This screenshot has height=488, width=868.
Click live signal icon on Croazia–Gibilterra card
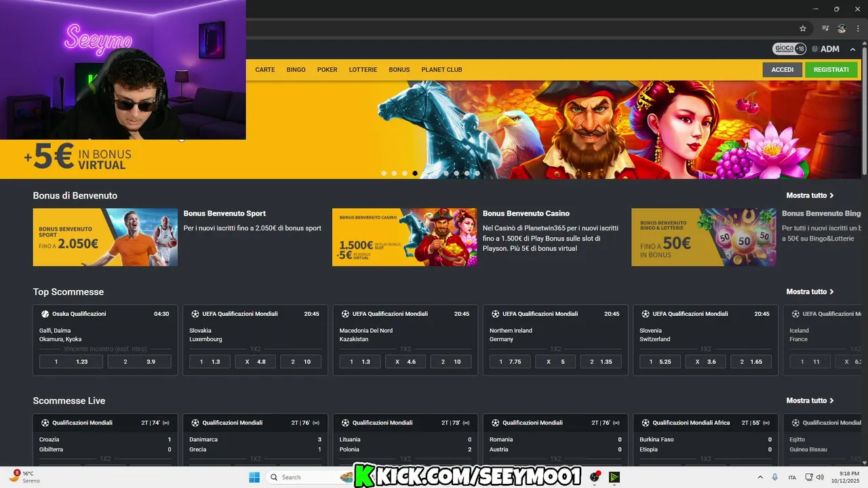tap(167, 423)
